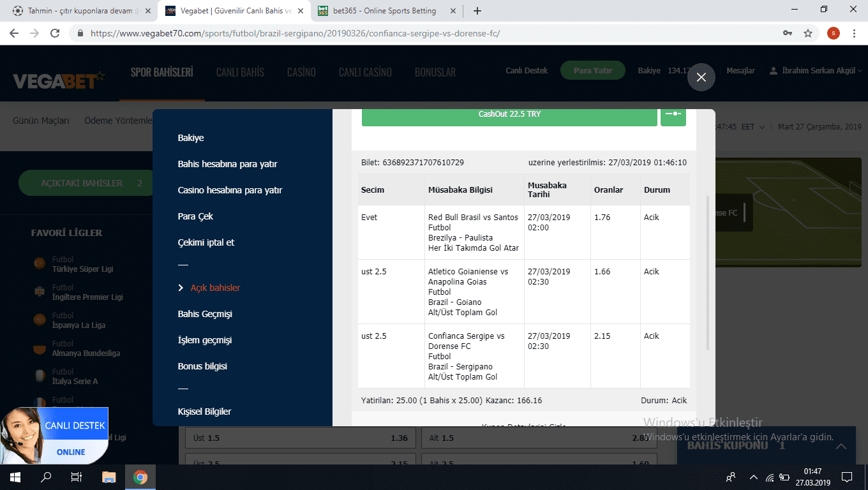Viewport: 868px width, 490px height.
Task: Click Confianca Sergipe vs Dorense FC match
Action: click(467, 341)
